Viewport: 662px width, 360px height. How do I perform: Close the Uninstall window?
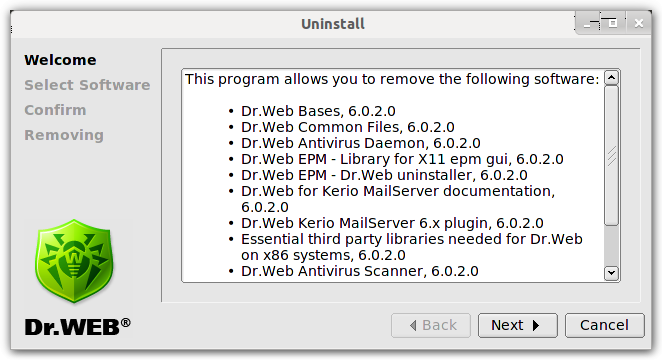click(x=639, y=24)
